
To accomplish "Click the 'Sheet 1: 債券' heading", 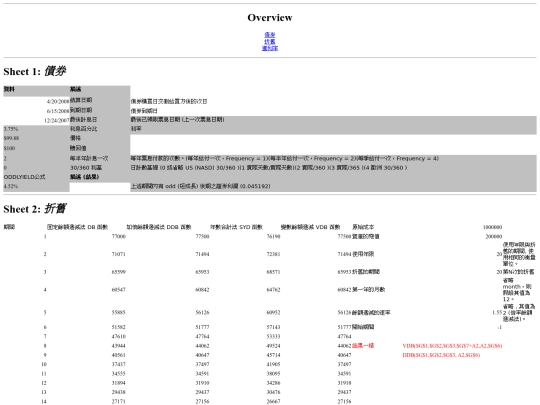I will [x=35, y=71].
